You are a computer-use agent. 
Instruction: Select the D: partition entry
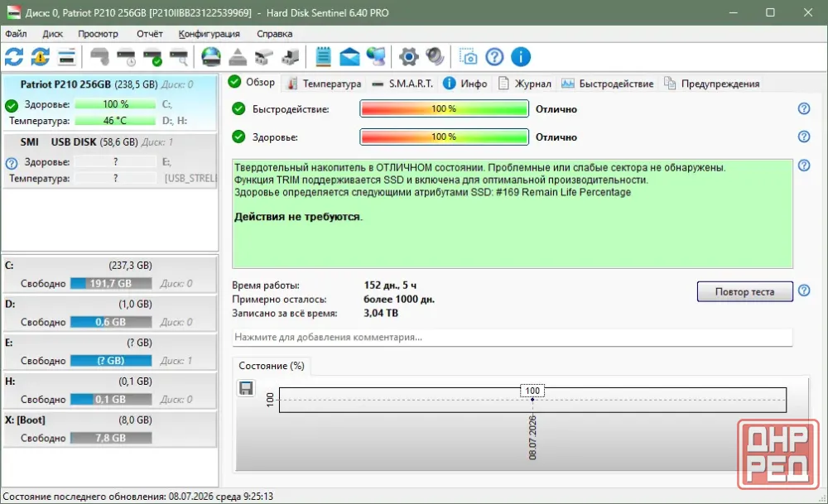point(110,313)
